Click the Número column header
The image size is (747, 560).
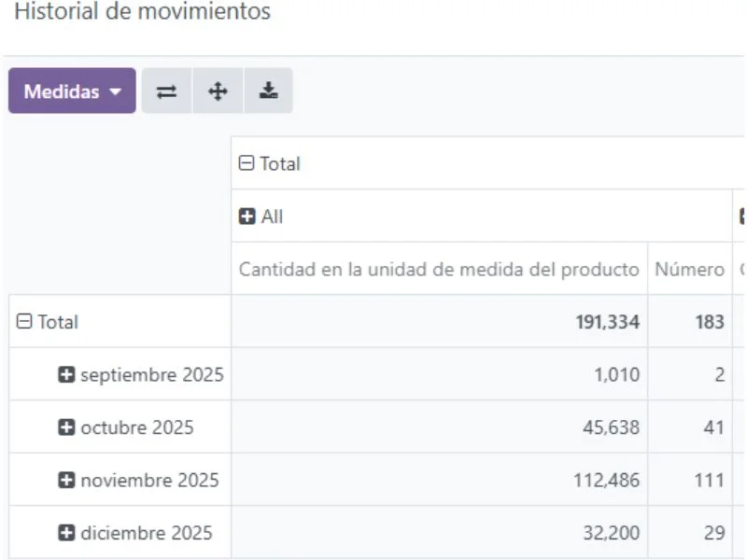click(690, 269)
